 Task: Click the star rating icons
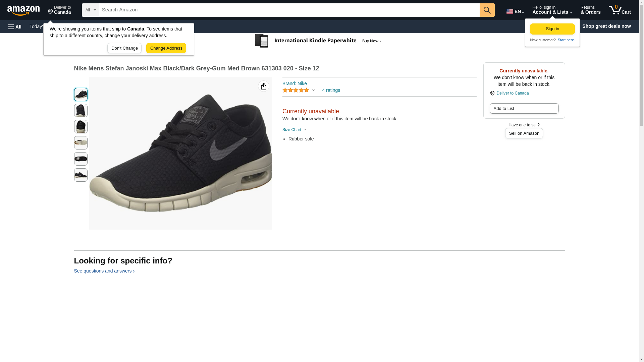click(296, 90)
